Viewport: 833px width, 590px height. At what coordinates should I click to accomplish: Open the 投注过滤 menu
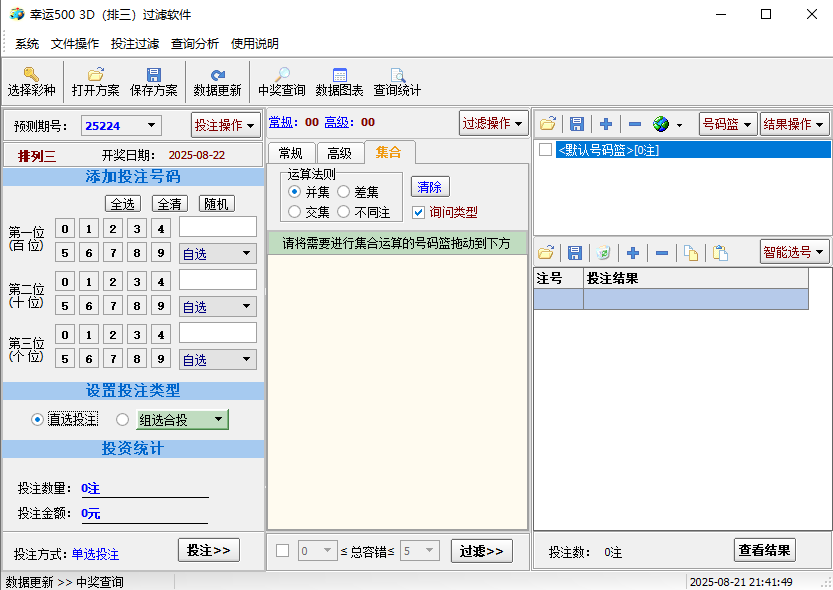pyautogui.click(x=135, y=44)
